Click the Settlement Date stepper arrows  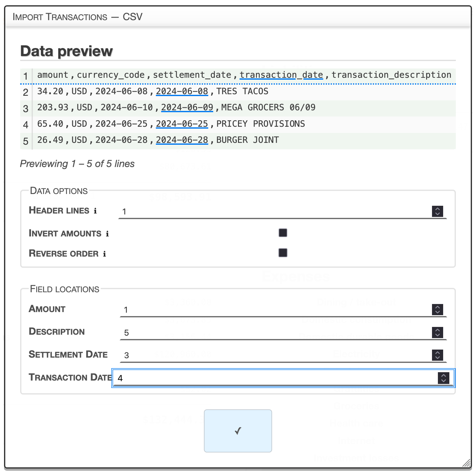click(437, 355)
